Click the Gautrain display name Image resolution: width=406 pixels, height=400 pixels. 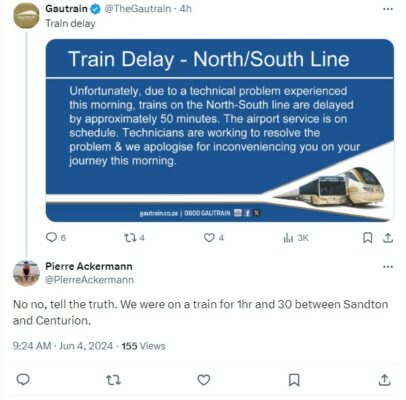pyautogui.click(x=66, y=9)
